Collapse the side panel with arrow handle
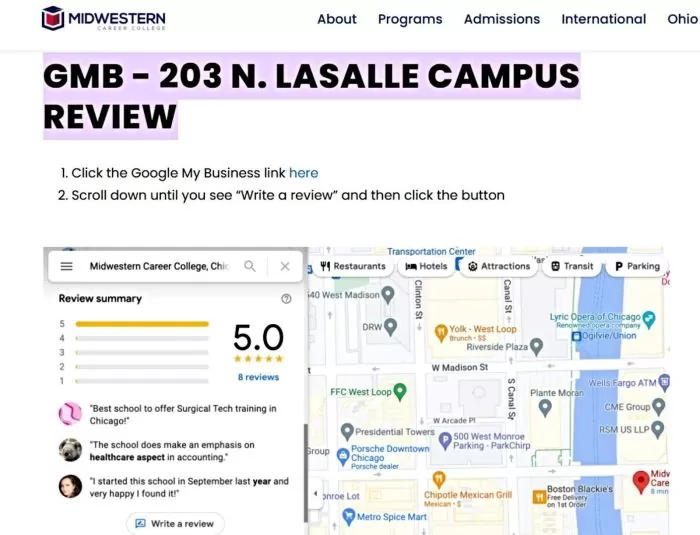 point(317,494)
